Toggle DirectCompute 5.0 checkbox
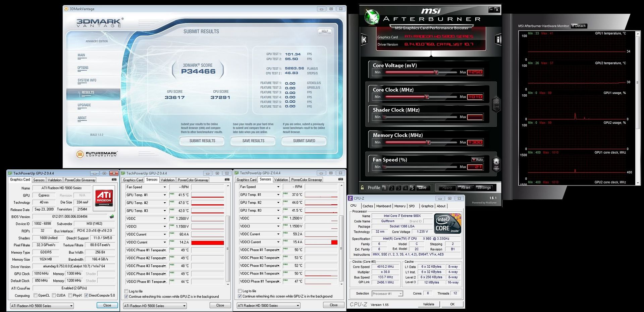644x312 pixels. 86,296
